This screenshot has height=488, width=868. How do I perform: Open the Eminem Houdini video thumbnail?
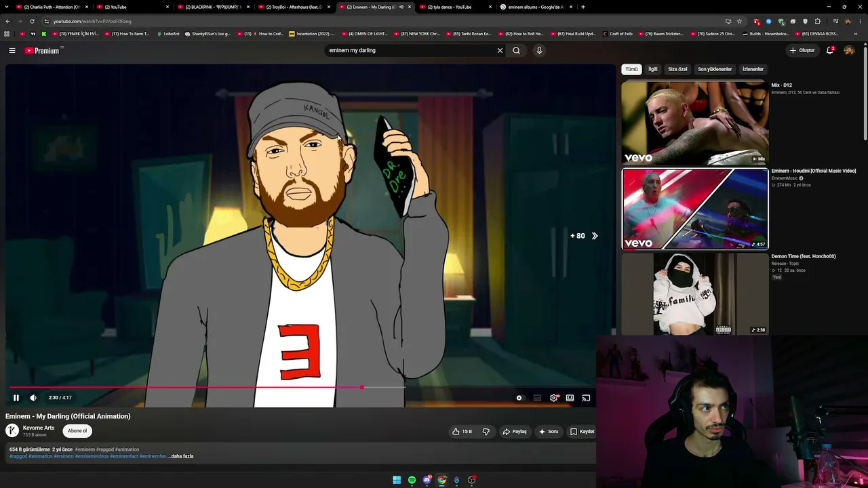[x=695, y=209]
